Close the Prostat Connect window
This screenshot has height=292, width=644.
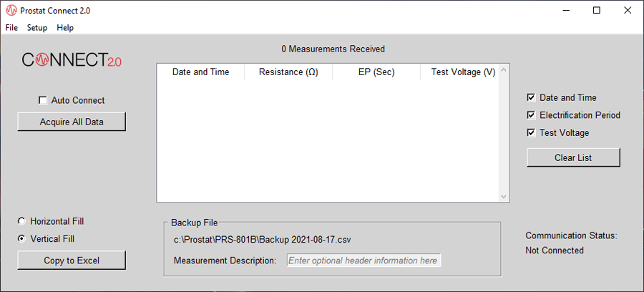point(628,11)
